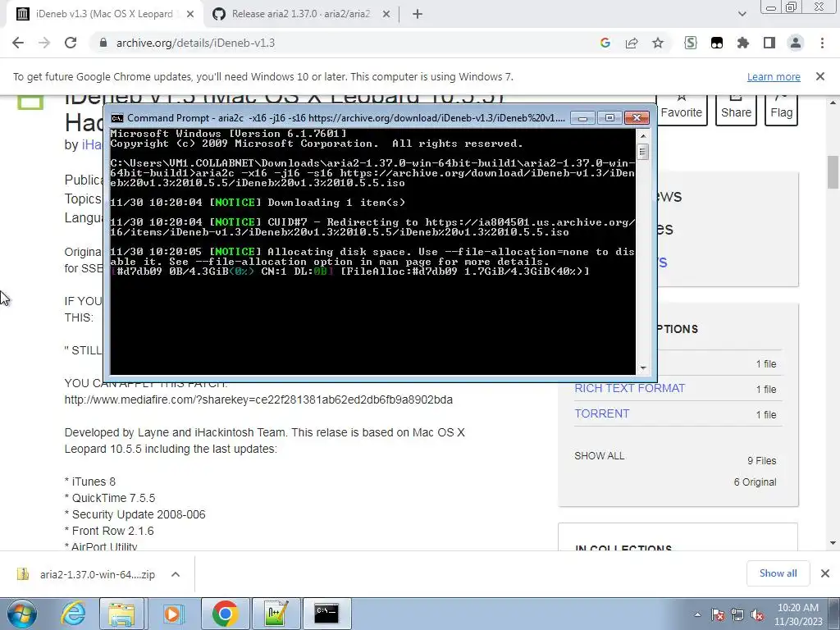Toggle Chrome side panel
The width and height of the screenshot is (840, 630).
[769, 43]
